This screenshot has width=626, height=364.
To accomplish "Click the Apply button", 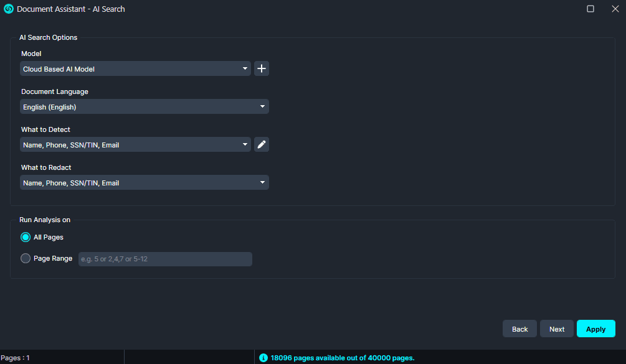I will click(595, 329).
